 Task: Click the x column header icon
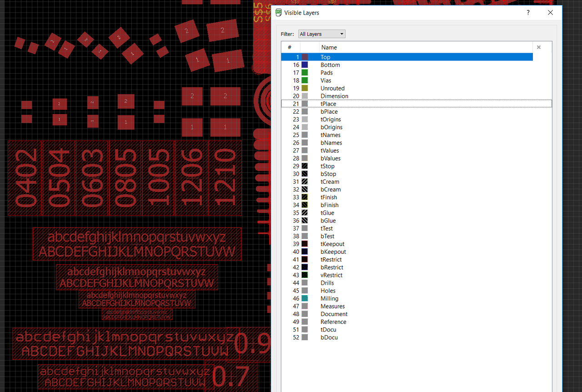pyautogui.click(x=539, y=47)
